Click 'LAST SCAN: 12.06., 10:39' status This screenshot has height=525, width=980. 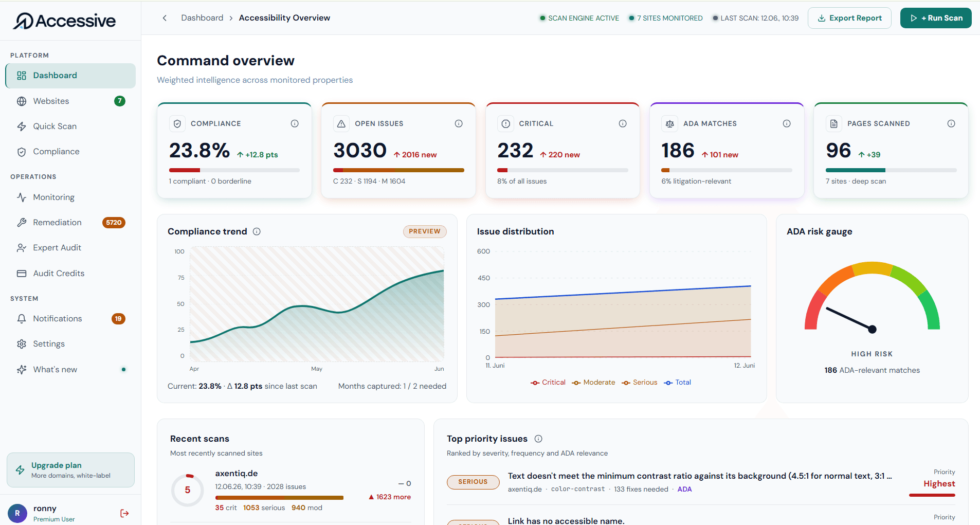tap(755, 18)
